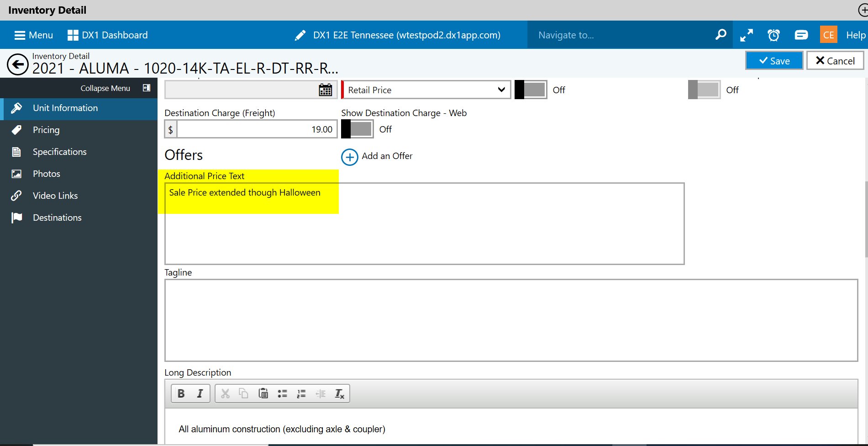Select Unit Information in sidebar

click(79, 108)
